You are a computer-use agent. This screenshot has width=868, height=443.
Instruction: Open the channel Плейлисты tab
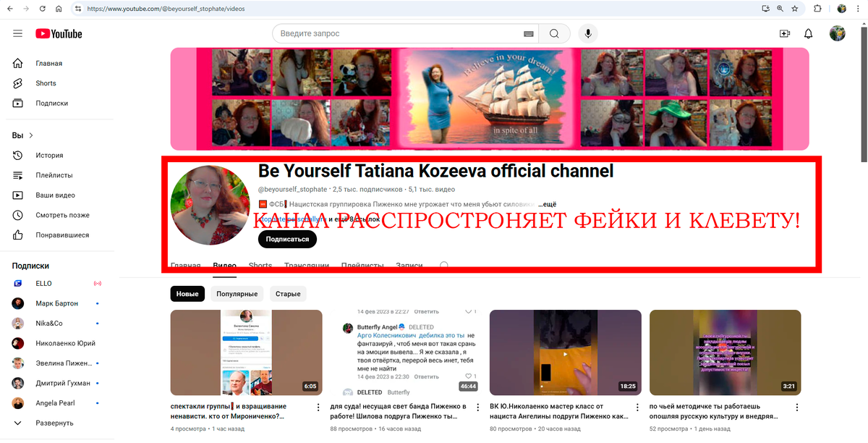pos(363,266)
